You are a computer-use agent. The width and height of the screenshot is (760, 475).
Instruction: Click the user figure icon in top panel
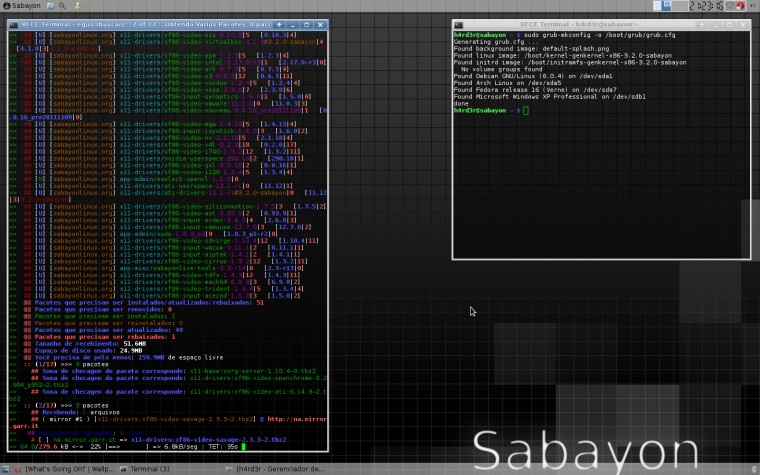click(78, 6)
